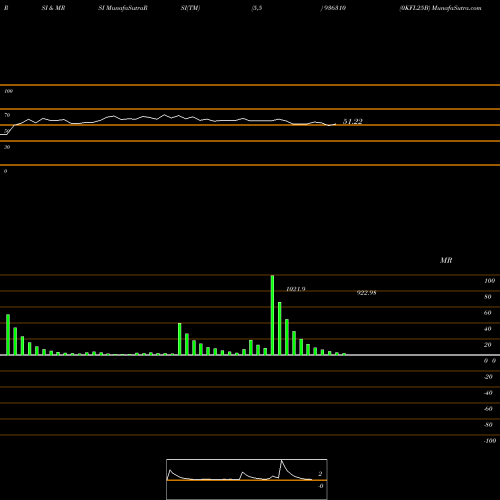
Task: Click the SI MunafaSutraR header text
Action: tap(123, 8)
